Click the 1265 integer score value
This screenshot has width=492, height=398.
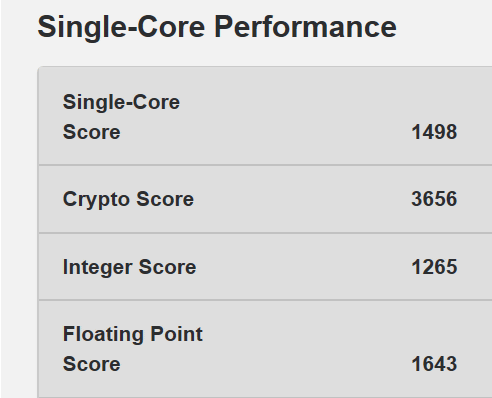(x=434, y=267)
